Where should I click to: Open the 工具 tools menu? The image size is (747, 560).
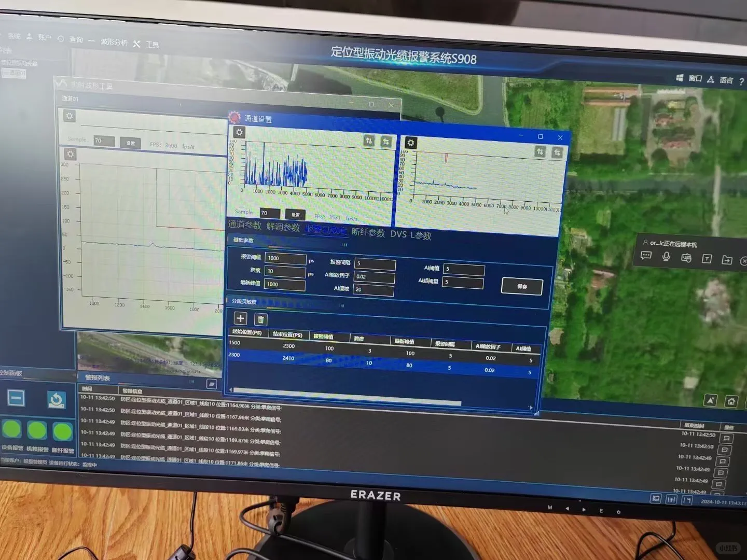coord(153,45)
